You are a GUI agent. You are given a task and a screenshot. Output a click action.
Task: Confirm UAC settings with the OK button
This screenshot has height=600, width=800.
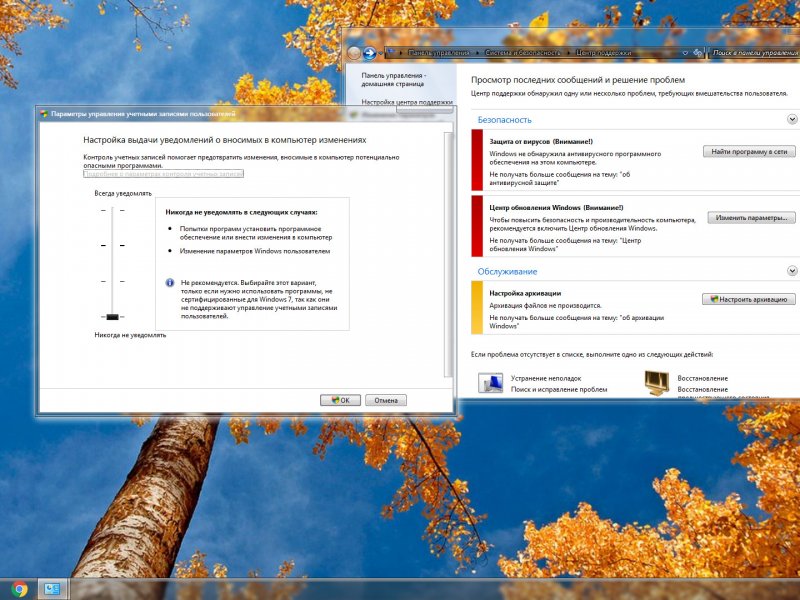(x=340, y=401)
